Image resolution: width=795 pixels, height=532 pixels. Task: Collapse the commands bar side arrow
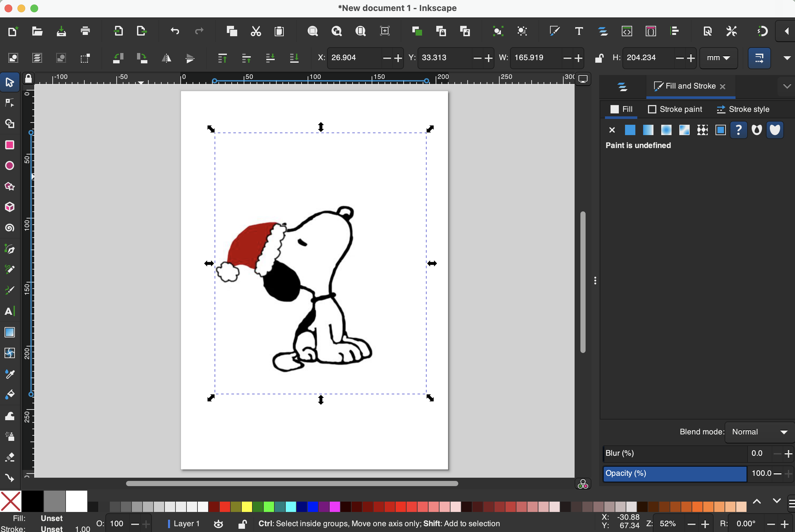[787, 31]
